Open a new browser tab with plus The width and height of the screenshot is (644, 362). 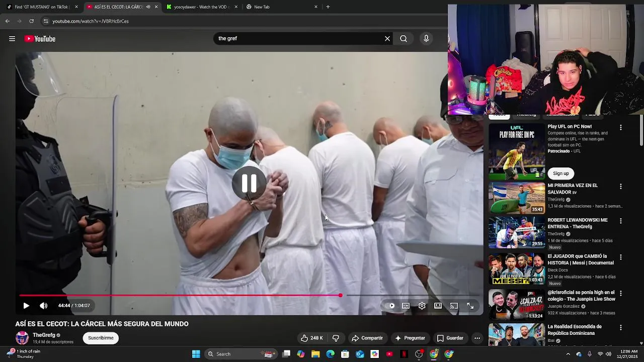(328, 7)
